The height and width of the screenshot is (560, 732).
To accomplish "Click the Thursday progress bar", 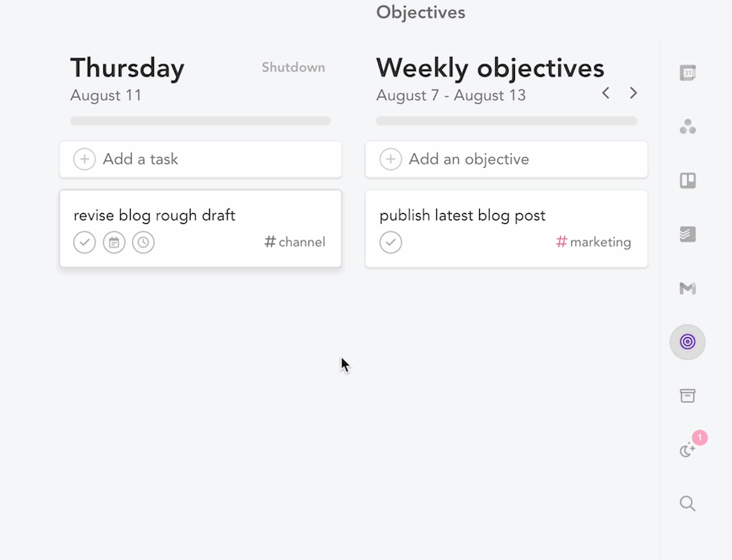I will (200, 121).
